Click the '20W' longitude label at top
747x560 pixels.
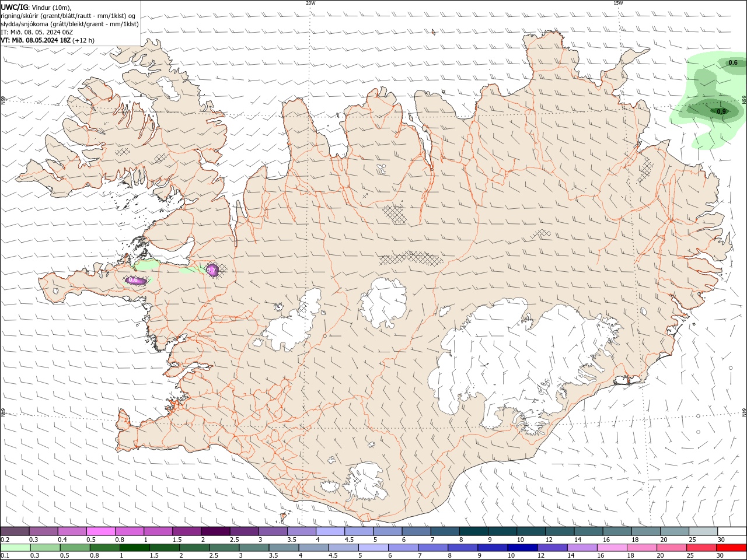[310, 3]
